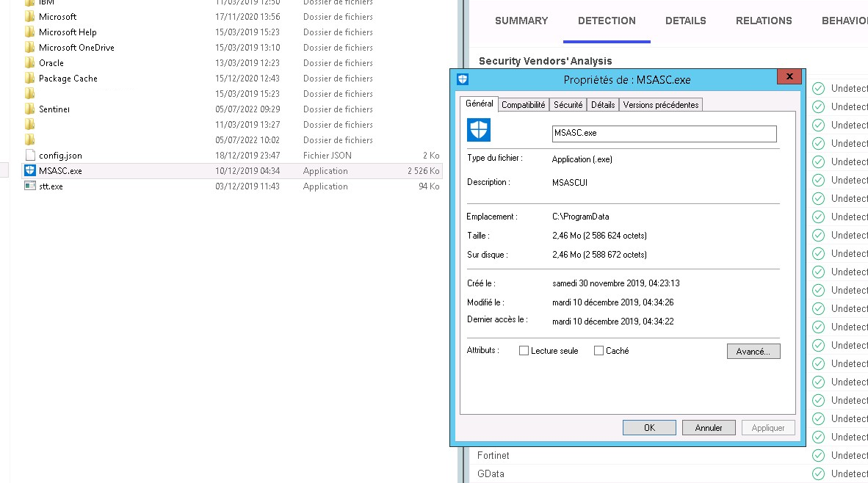Image resolution: width=868 pixels, height=483 pixels.
Task: Confirm changes with the OK button
Action: pos(649,426)
